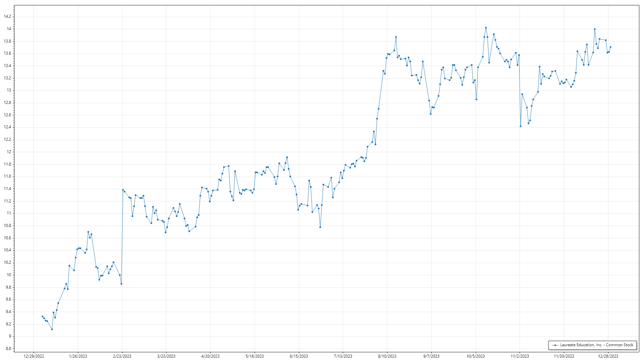The image size is (644, 362).
Task: Click the 1/26/2023 x-axis date label
Action: point(78,356)
